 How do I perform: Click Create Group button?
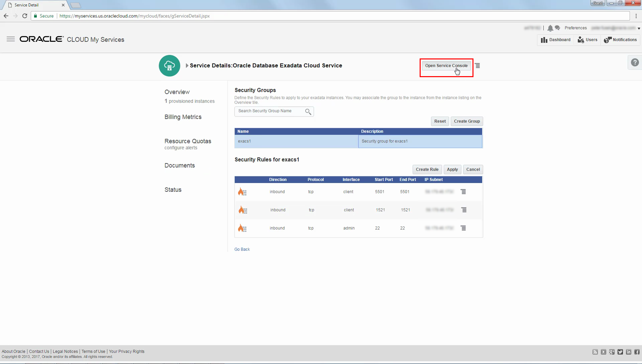click(467, 121)
